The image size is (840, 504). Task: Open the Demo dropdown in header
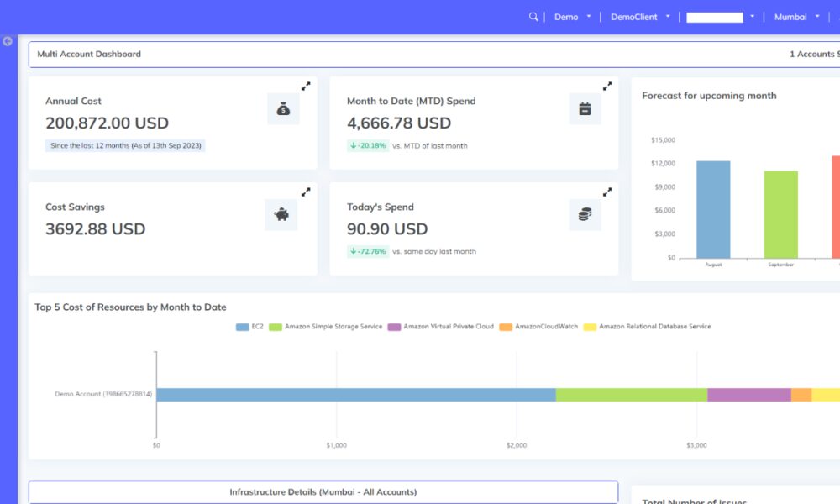(573, 17)
